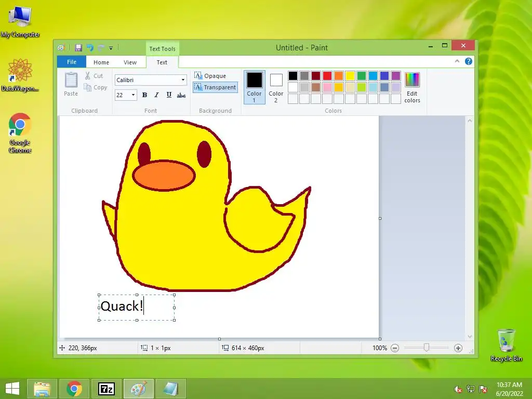The image size is (532, 399).
Task: Click the muted volume tray icon
Action: [458, 389]
